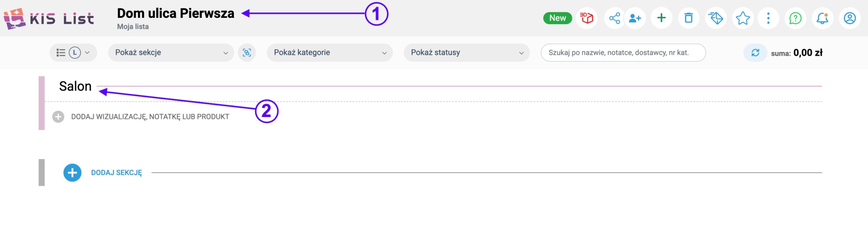Screen dimensions: 868x225
Task: Open the notifications bell
Action: pyautogui.click(x=822, y=18)
